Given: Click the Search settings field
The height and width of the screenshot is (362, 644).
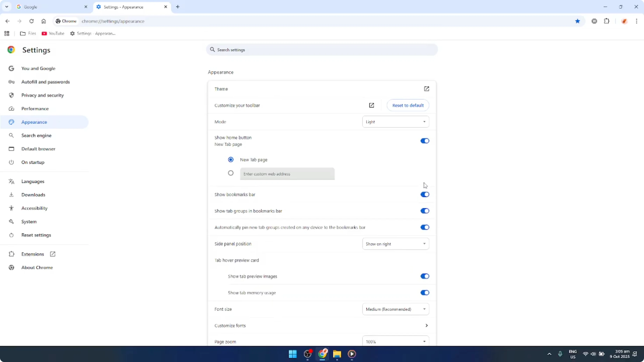Looking at the screenshot, I should coord(322,50).
